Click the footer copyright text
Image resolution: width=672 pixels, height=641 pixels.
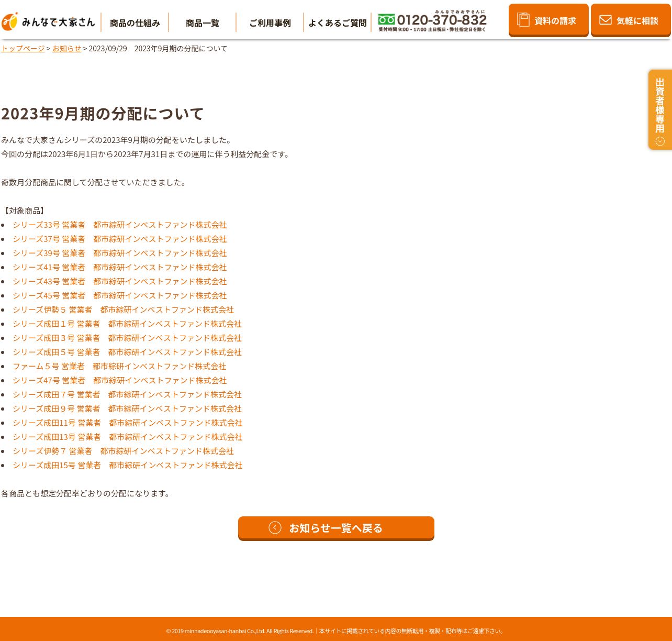pos(335,631)
